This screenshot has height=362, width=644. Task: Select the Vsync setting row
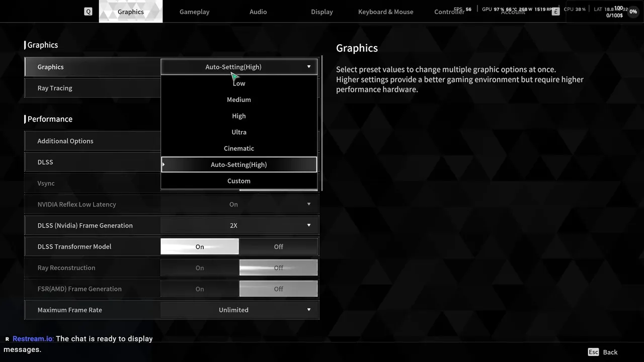pyautogui.click(x=93, y=183)
